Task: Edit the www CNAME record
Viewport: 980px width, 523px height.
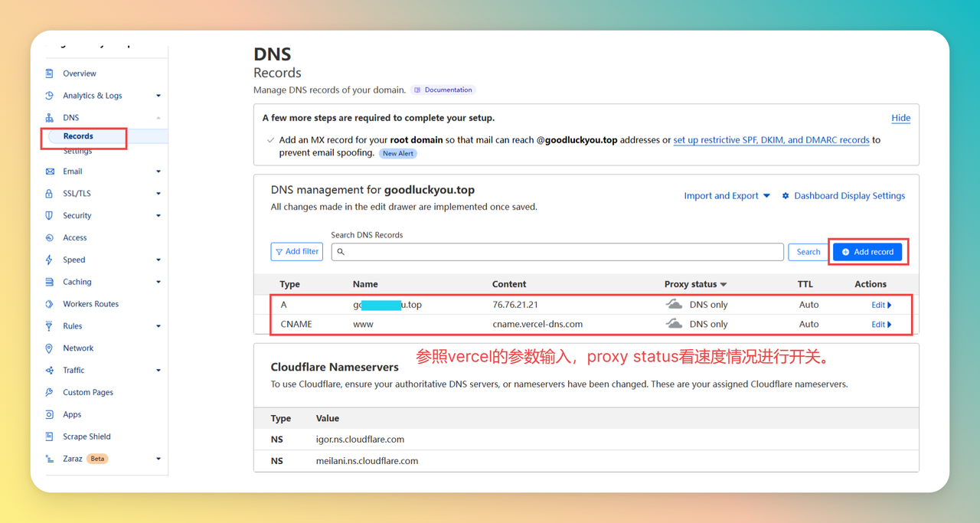Action: [880, 325]
